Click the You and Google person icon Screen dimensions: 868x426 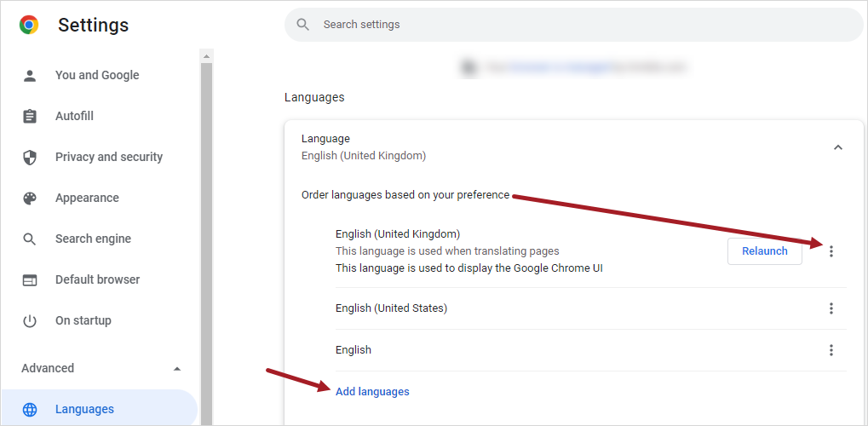coord(29,75)
